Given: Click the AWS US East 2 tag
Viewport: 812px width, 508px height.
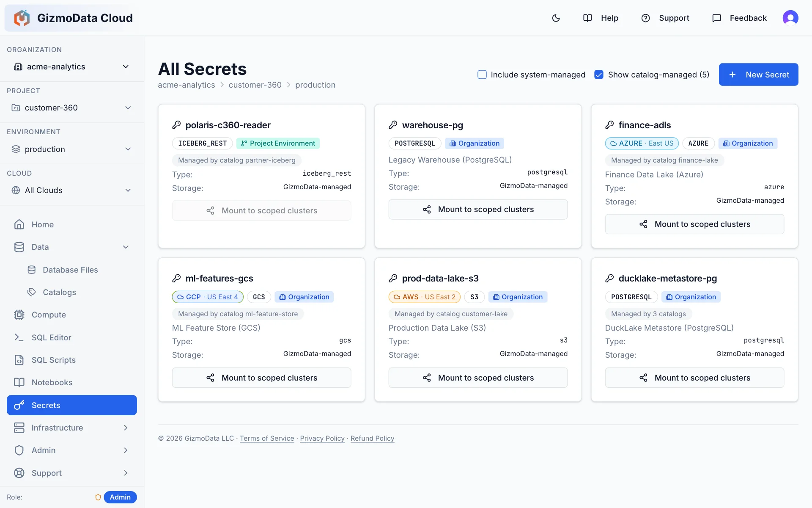Looking at the screenshot, I should pos(425,297).
